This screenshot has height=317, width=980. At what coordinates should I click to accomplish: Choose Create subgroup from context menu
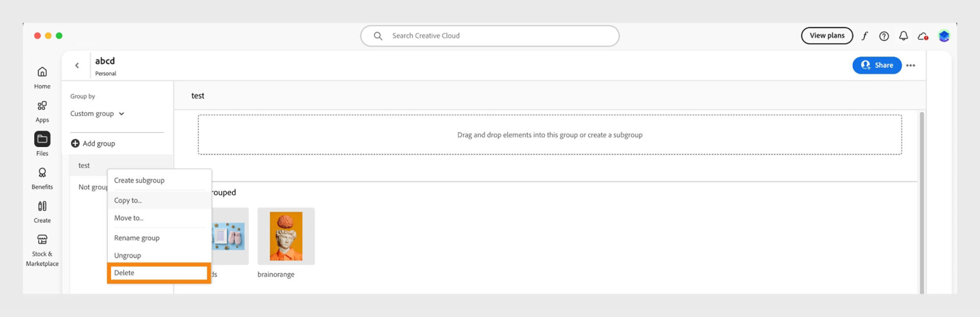(x=159, y=181)
